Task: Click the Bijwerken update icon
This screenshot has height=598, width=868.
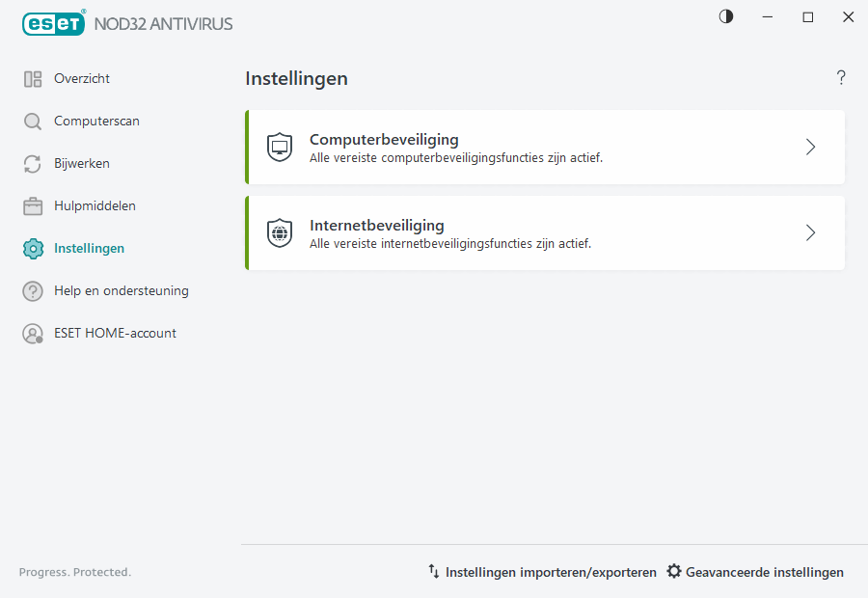Action: point(33,163)
